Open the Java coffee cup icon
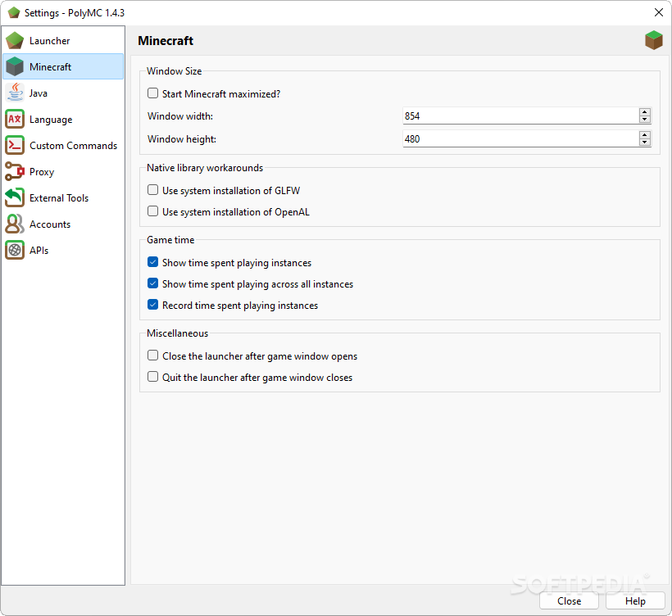The image size is (672, 616). (x=15, y=93)
